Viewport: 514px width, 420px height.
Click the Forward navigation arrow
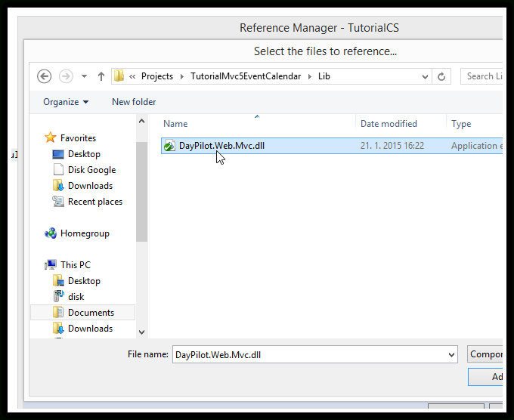click(x=66, y=76)
